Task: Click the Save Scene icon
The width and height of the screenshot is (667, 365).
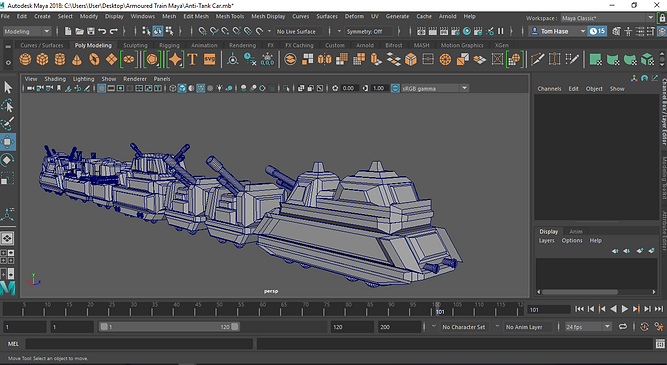Action: tap(91, 31)
